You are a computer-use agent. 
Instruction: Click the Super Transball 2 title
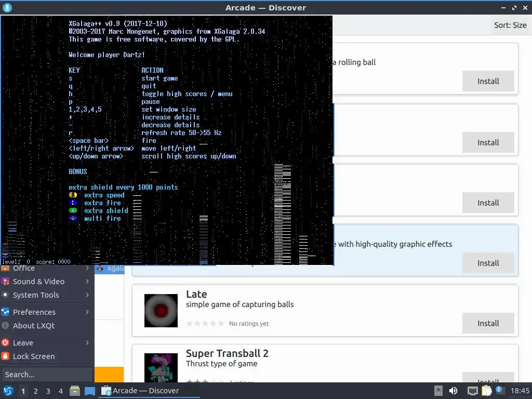point(227,353)
